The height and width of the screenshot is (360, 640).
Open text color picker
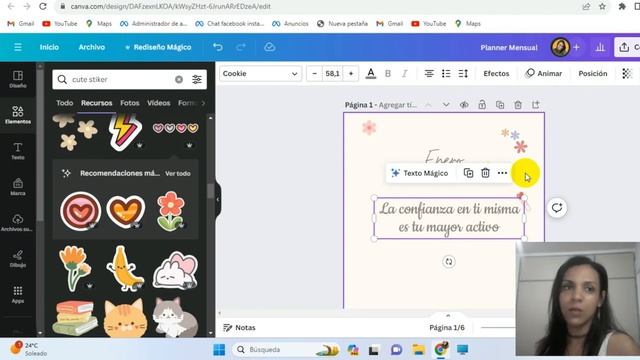click(371, 73)
